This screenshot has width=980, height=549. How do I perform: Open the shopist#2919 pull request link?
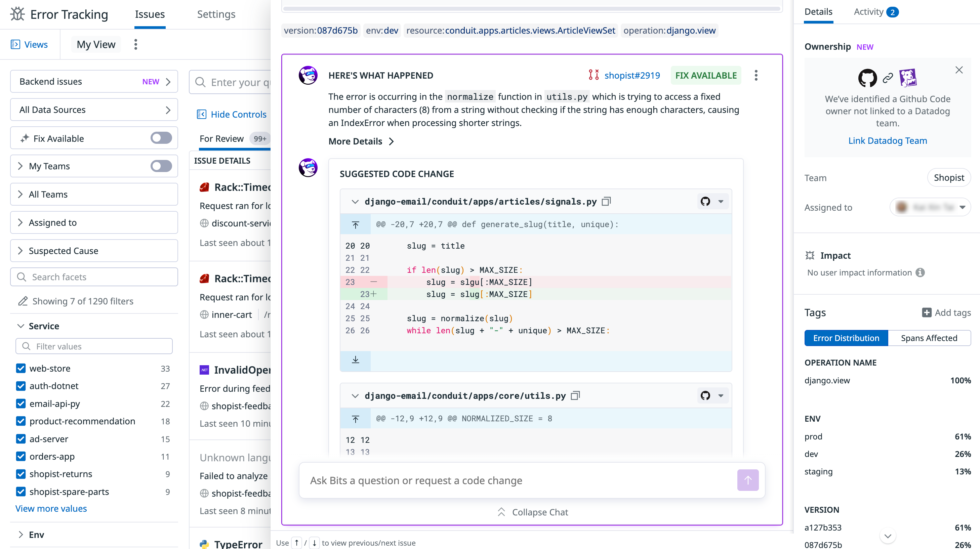(631, 75)
